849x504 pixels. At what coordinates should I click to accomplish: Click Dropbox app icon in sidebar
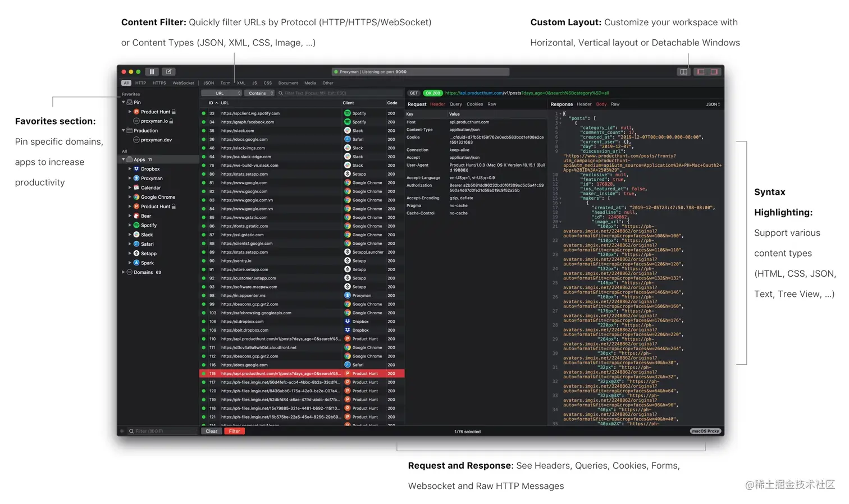coord(136,169)
